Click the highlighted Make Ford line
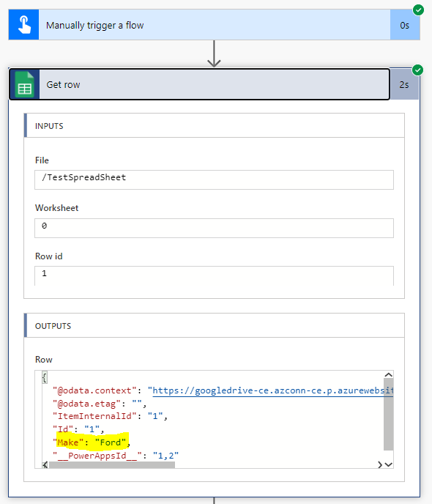Image resolution: width=432 pixels, height=504 pixels. [92, 442]
